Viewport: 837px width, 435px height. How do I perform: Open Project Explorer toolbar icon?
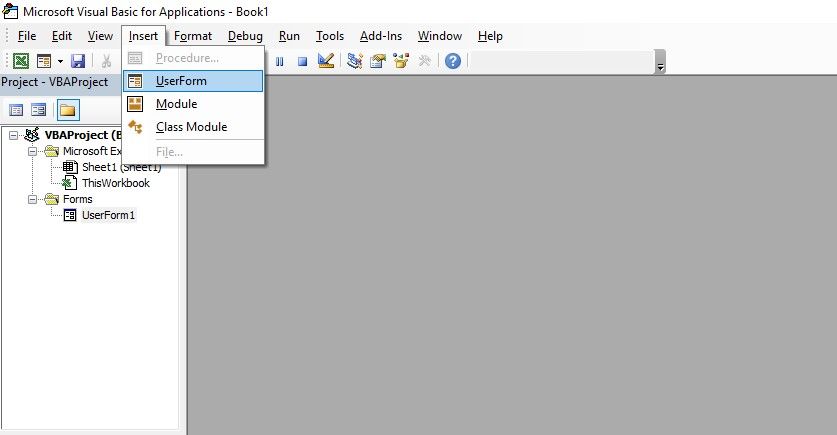pos(354,61)
